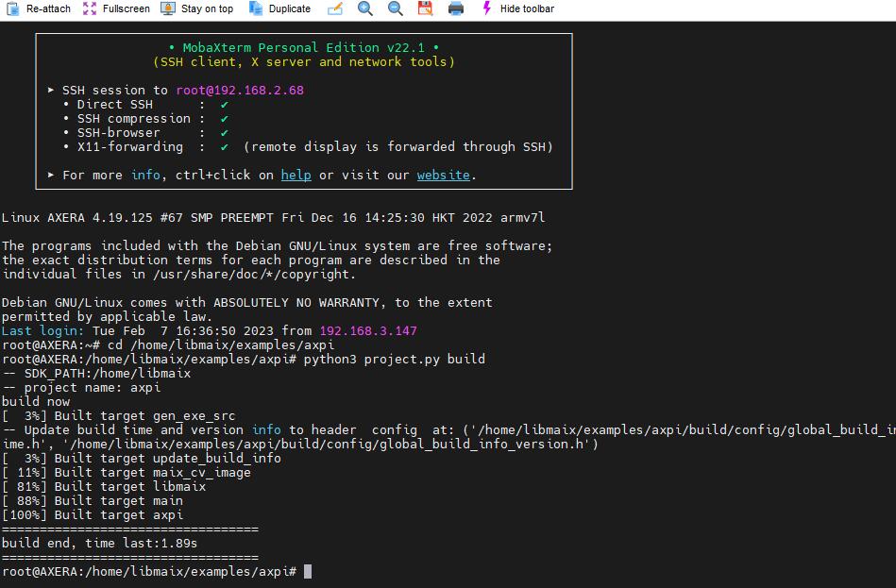Enable Stay on top for this window

tap(197, 8)
